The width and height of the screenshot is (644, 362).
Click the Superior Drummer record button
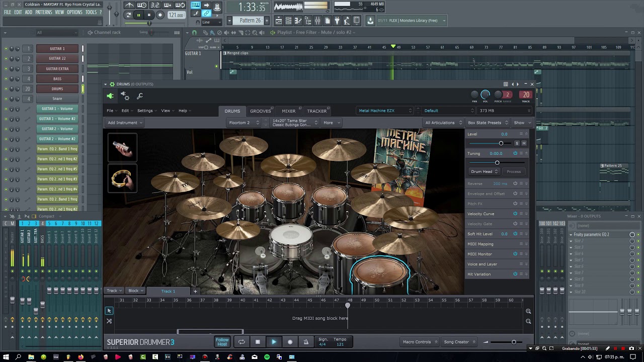[x=290, y=342]
